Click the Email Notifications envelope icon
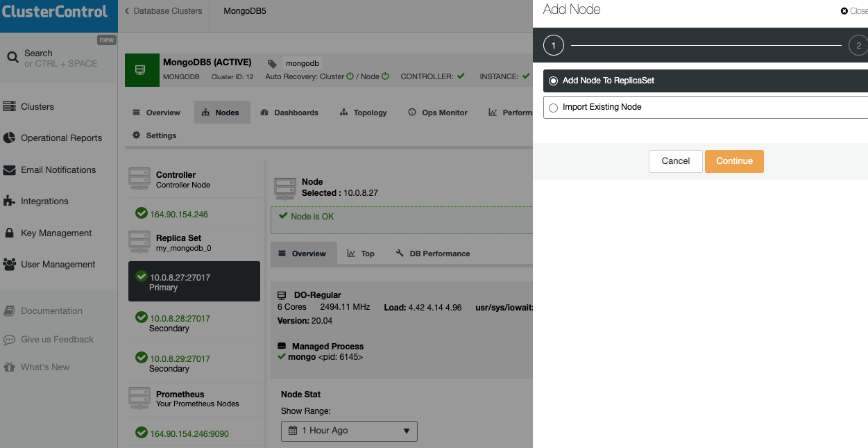Screen dimensions: 868x448 click(x=9, y=170)
